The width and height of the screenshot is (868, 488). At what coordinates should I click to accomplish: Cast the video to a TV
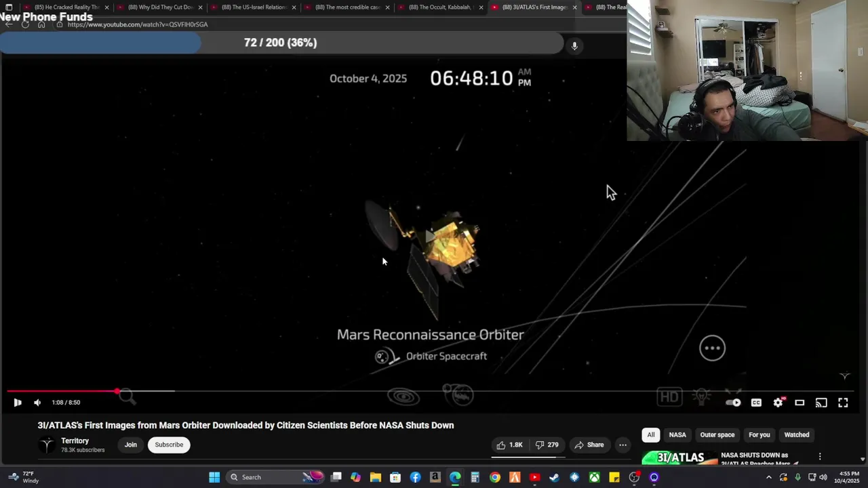point(821,403)
